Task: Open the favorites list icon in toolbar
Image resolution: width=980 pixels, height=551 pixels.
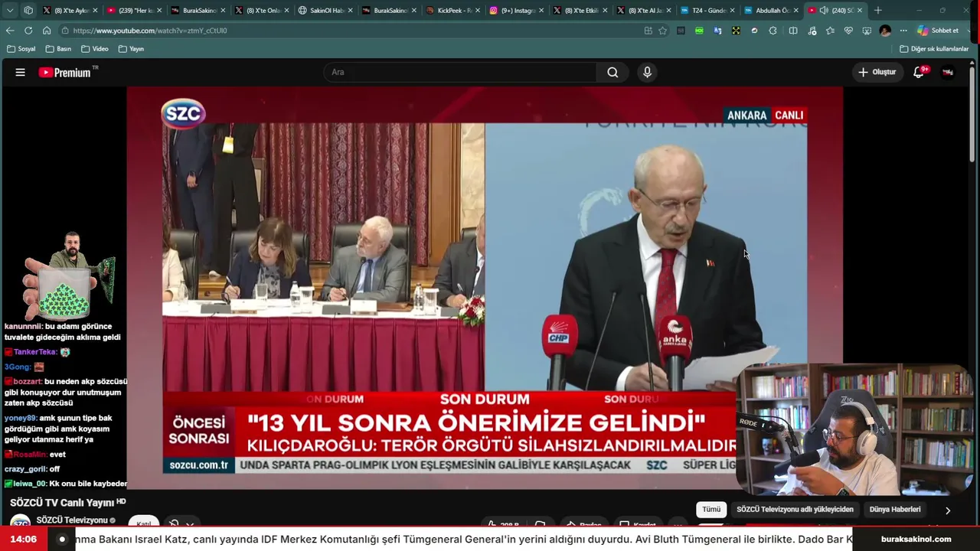Action: [830, 31]
